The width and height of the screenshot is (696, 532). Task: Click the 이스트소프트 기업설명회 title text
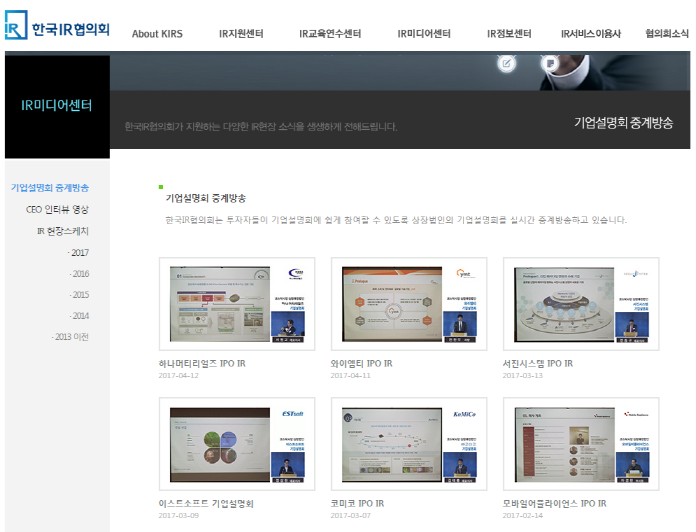206,504
